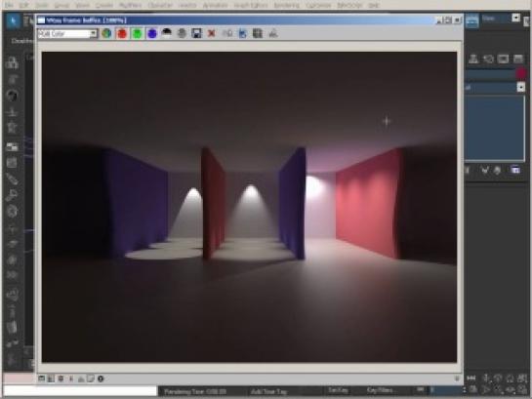Viewport: 532px width, 399px height.
Task: Select the arrow selection tool at top-left
Action: click(13, 21)
